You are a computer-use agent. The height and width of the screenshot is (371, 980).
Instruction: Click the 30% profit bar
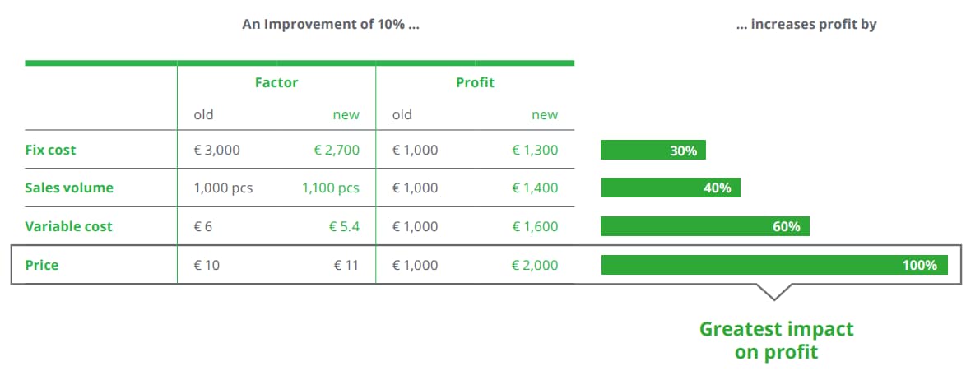coord(653,150)
